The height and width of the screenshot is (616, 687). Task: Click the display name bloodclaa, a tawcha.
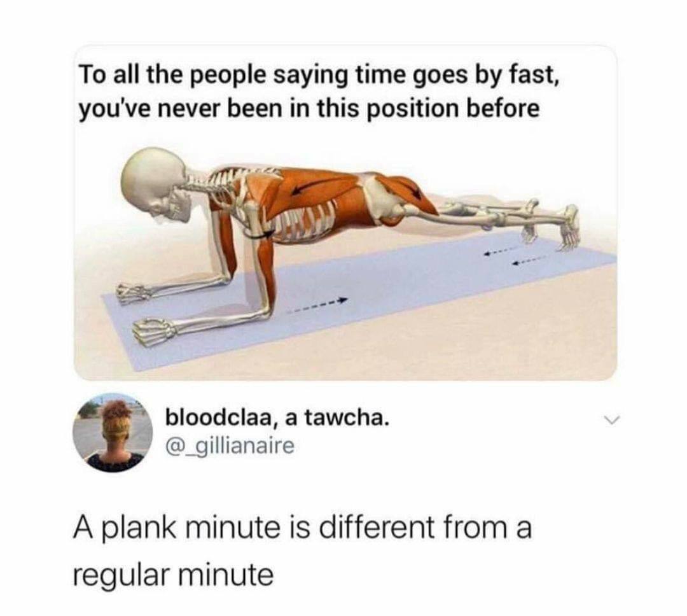point(277,418)
